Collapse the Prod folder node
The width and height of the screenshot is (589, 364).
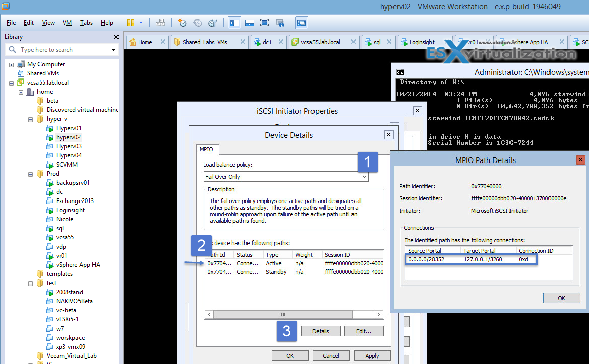pos(31,174)
